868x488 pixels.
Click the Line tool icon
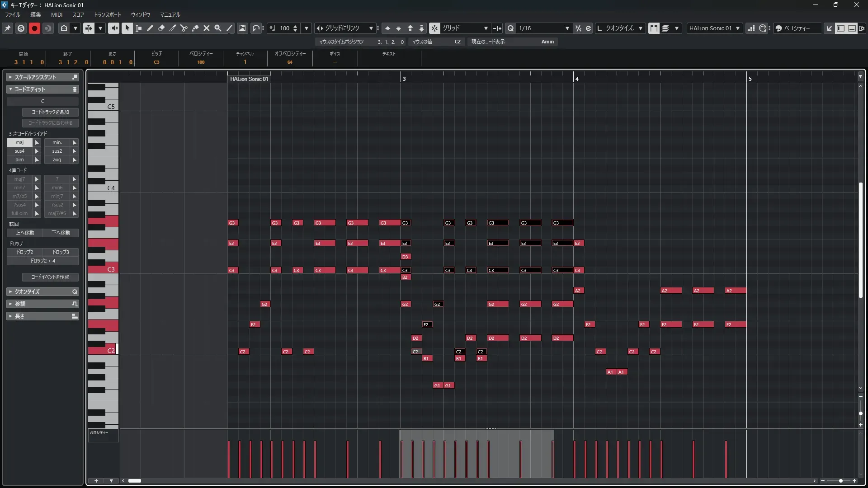pyautogui.click(x=229, y=28)
